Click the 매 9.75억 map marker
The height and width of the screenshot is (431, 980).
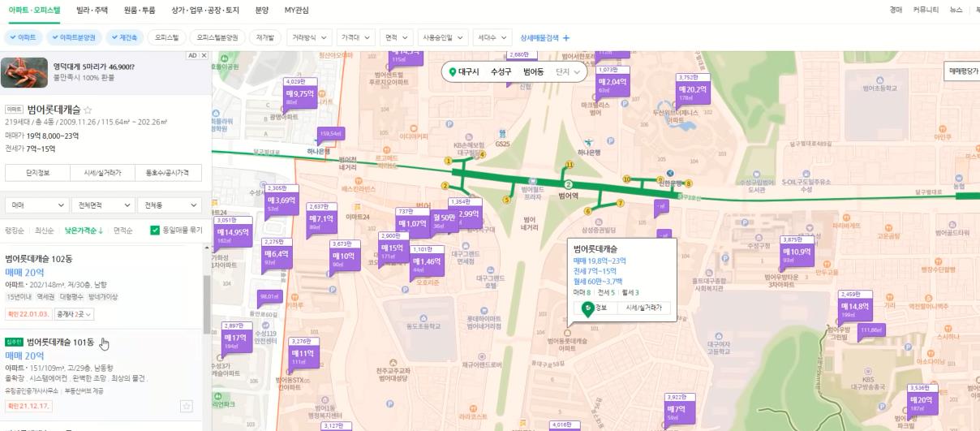coord(299,94)
